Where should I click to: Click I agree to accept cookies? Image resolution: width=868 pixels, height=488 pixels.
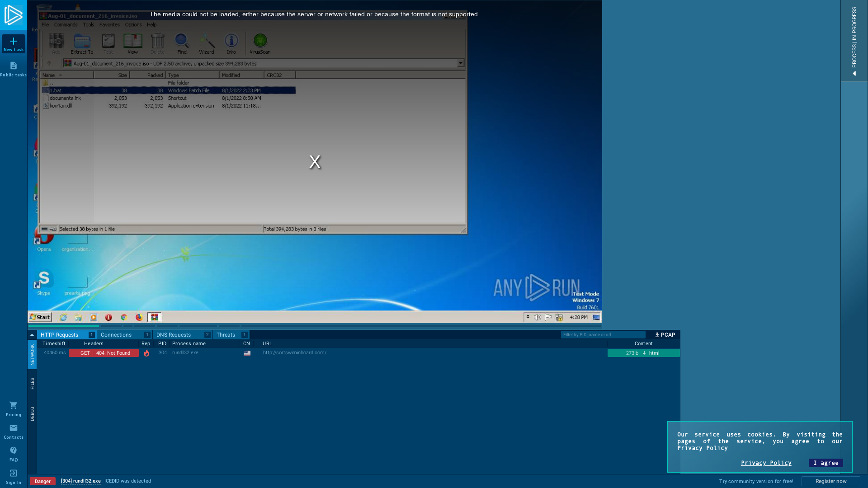[826, 463]
